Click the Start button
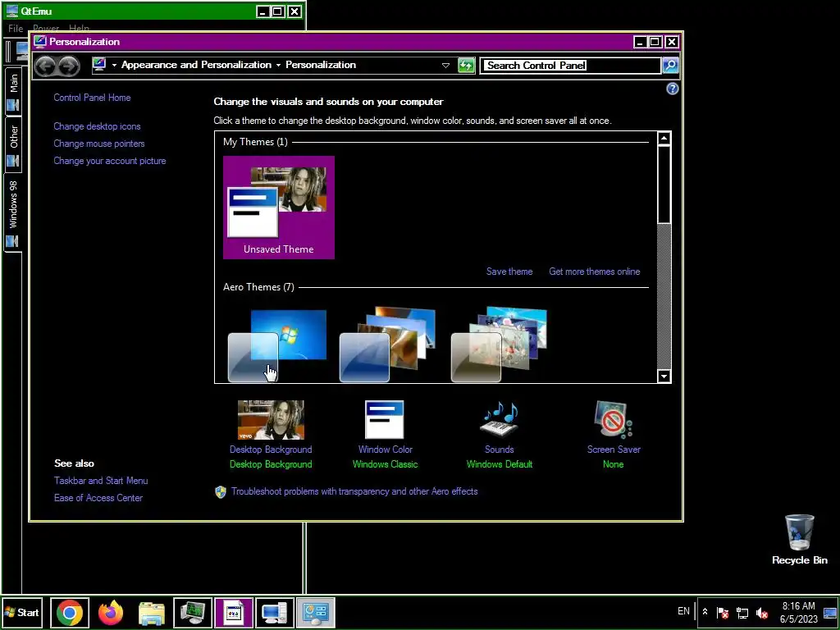This screenshot has width=840, height=630. [22, 612]
